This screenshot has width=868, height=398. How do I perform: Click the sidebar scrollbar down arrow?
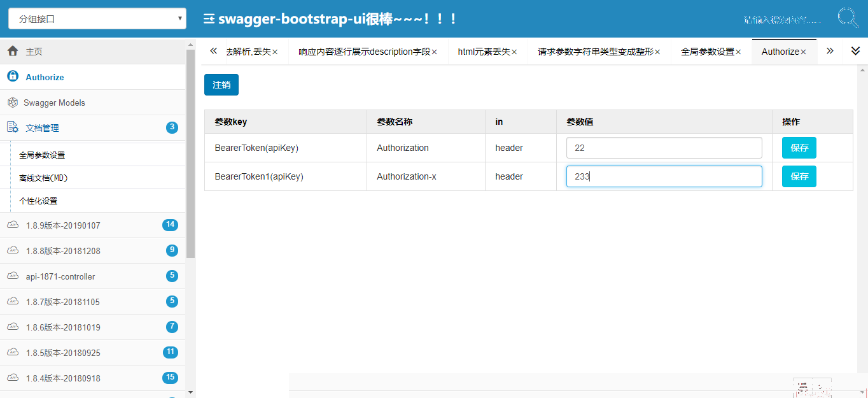pyautogui.click(x=190, y=392)
